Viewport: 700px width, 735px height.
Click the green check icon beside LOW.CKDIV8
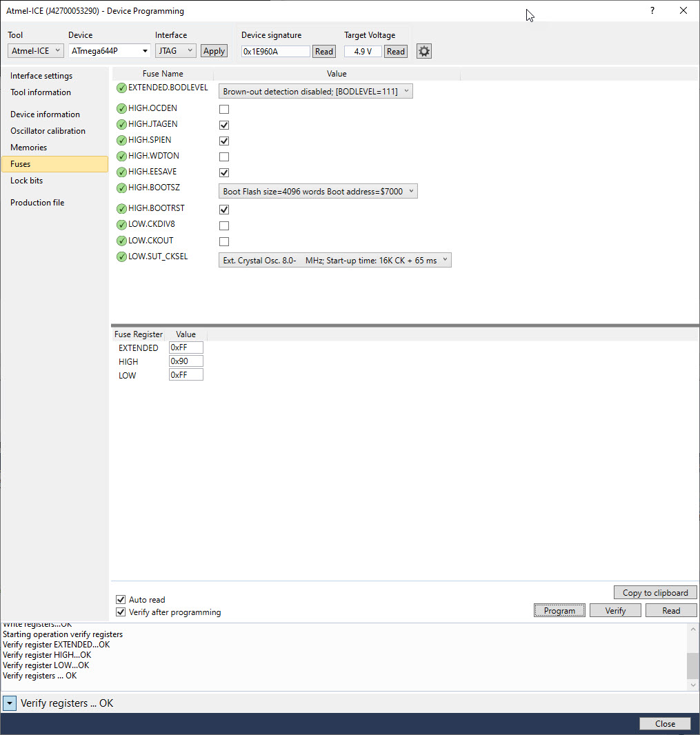pyautogui.click(x=121, y=225)
